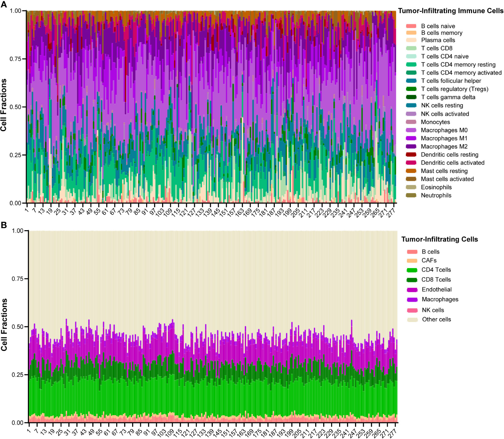Click the Other cells legend swatch

(412, 320)
